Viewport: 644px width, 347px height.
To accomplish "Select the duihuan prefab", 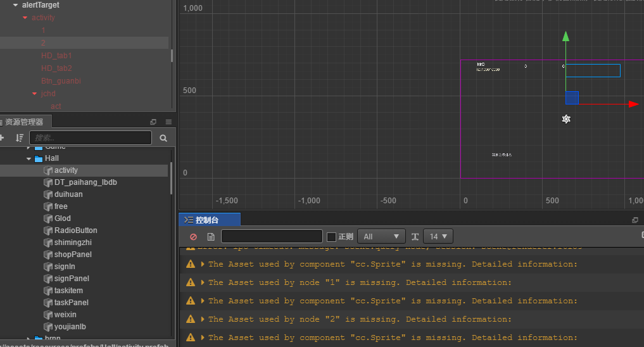I will coord(68,194).
